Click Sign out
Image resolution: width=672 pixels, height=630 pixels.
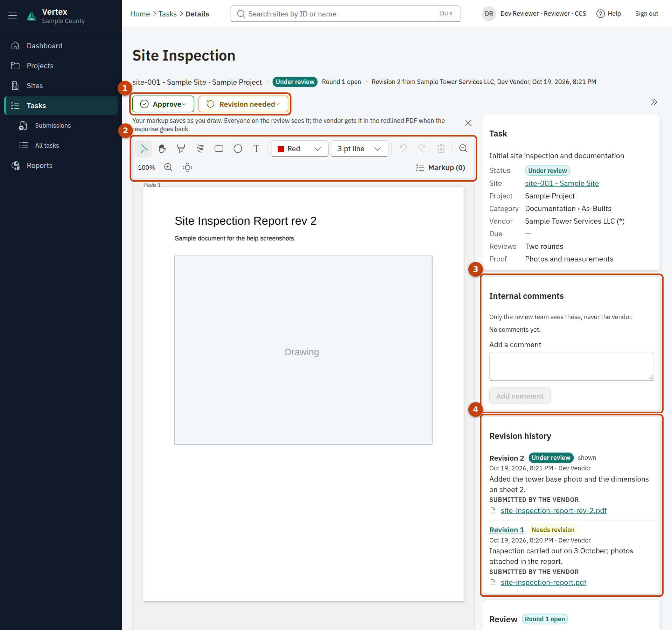click(x=646, y=14)
